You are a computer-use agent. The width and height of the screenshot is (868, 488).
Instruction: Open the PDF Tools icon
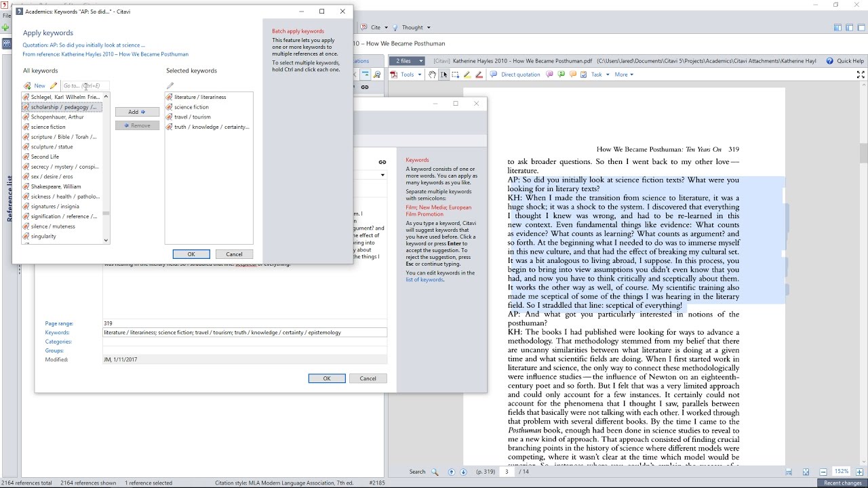click(x=393, y=75)
